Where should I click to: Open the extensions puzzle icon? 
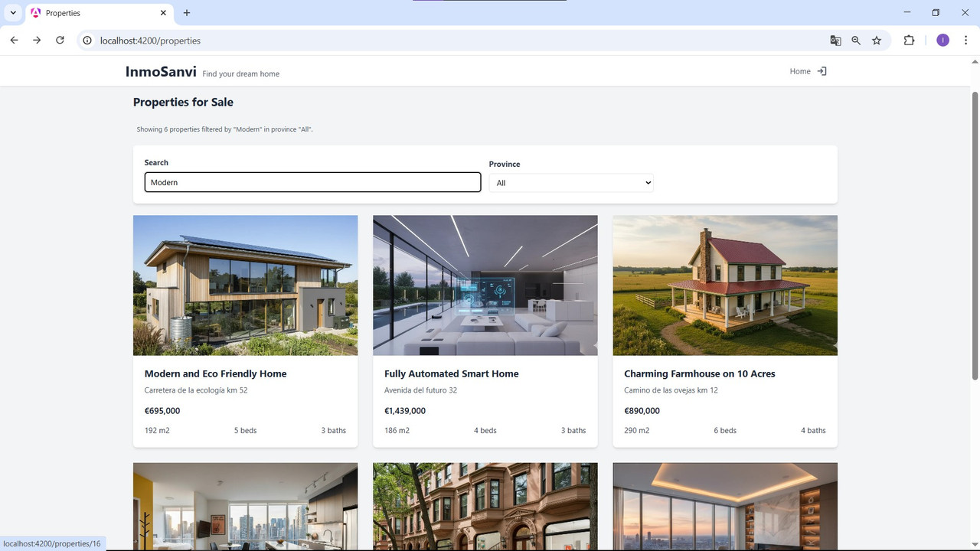(909, 41)
